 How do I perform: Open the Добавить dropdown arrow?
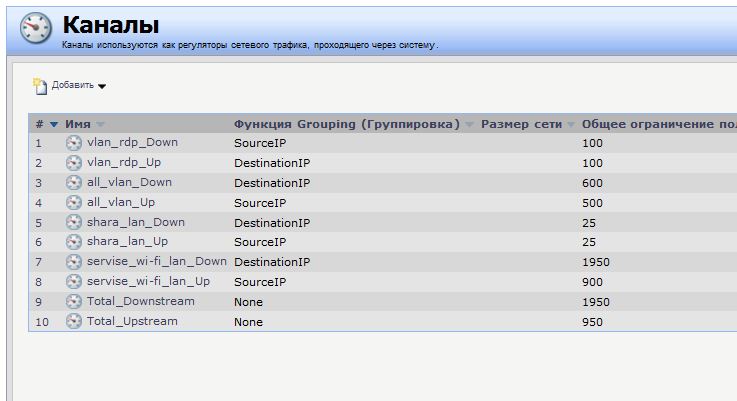[x=102, y=86]
